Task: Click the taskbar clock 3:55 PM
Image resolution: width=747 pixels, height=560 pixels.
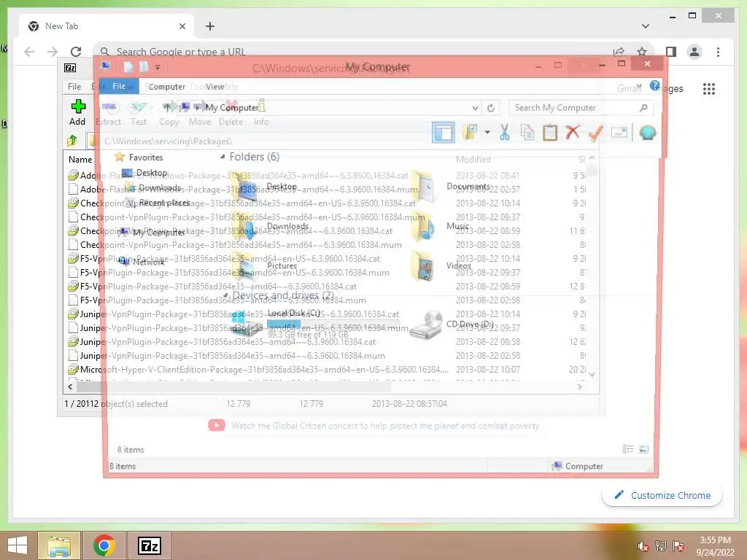Action: [x=715, y=540]
